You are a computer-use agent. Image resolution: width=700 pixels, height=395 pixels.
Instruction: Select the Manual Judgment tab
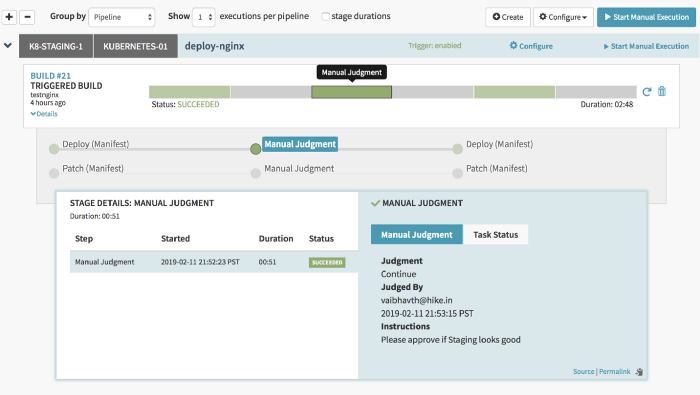[x=417, y=235]
